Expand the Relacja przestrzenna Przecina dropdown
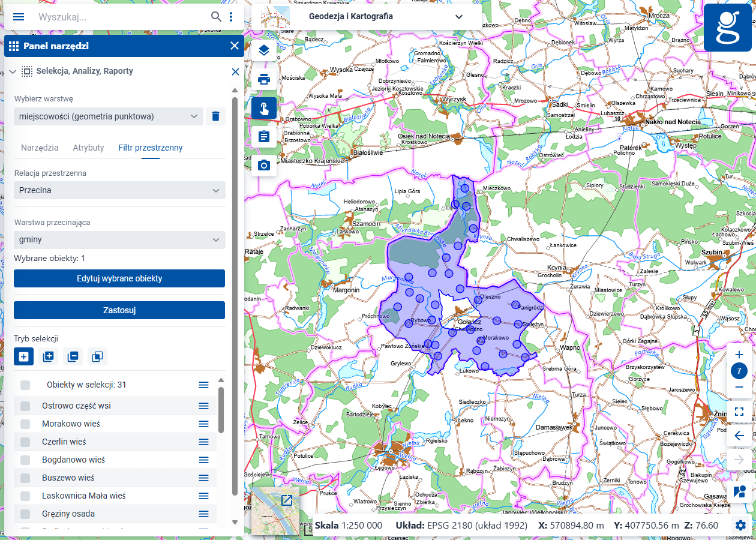Image resolution: width=756 pixels, height=540 pixels. click(119, 190)
